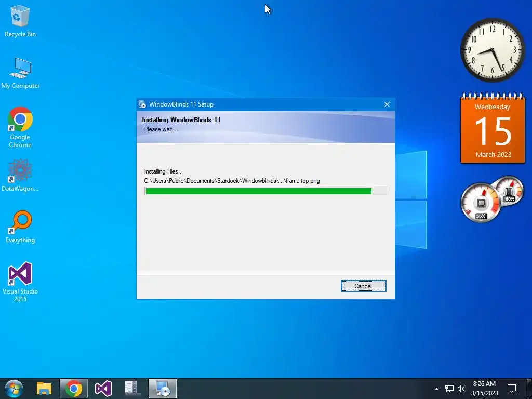Click the green installation progress bar

click(265, 191)
